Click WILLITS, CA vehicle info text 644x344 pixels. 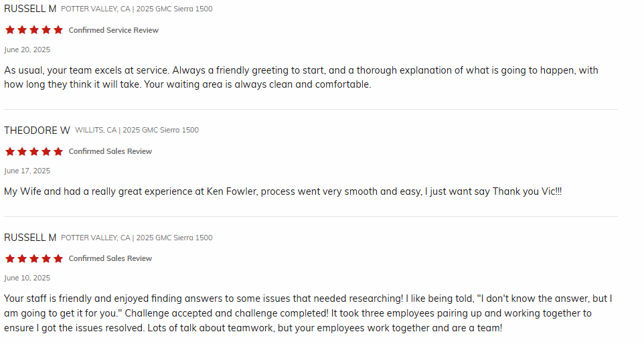tap(137, 130)
